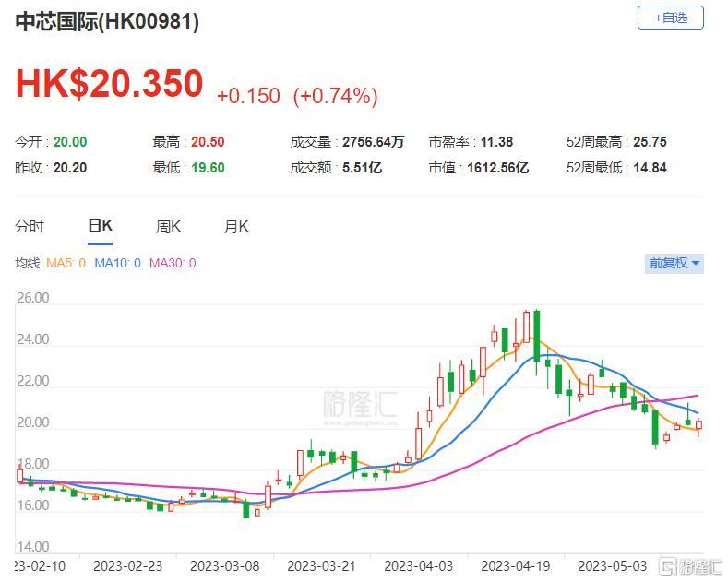Viewport: 728px width, 582px height.
Task: Click the 14.00 price axis label
Action: (x=33, y=546)
